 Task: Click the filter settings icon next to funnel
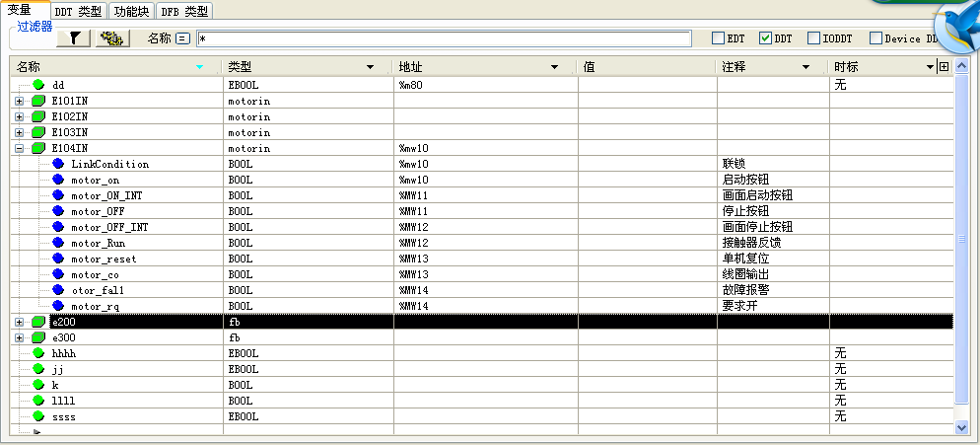point(114,38)
